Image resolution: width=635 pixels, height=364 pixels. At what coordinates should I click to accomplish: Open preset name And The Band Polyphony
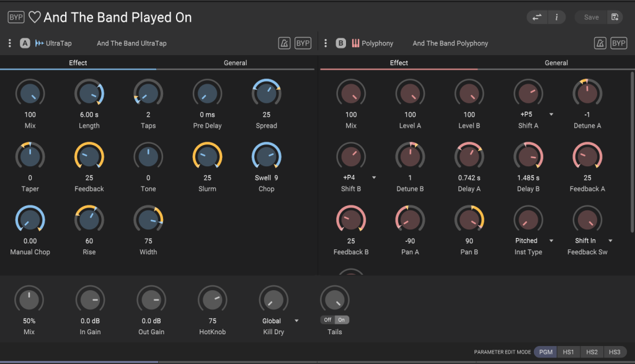pyautogui.click(x=450, y=43)
